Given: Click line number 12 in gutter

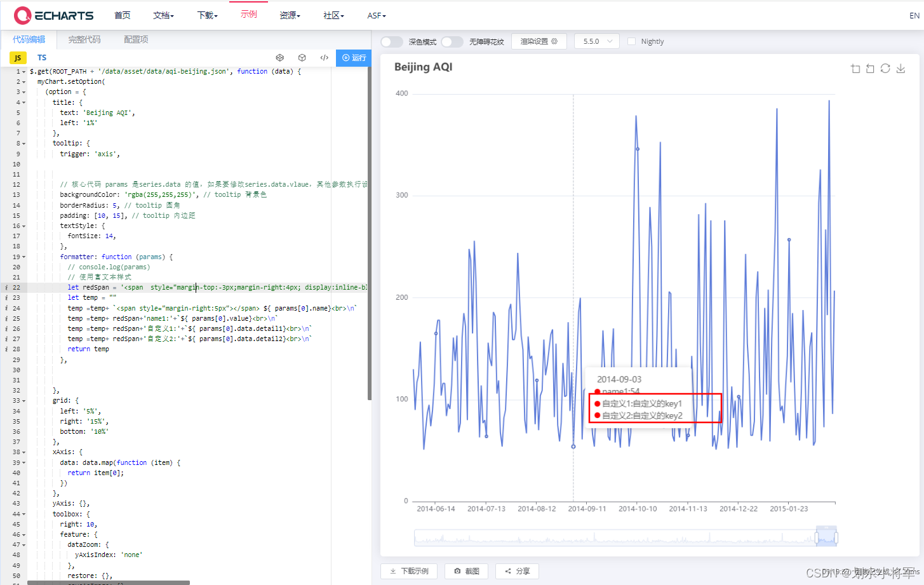Looking at the screenshot, I should click(17, 185).
